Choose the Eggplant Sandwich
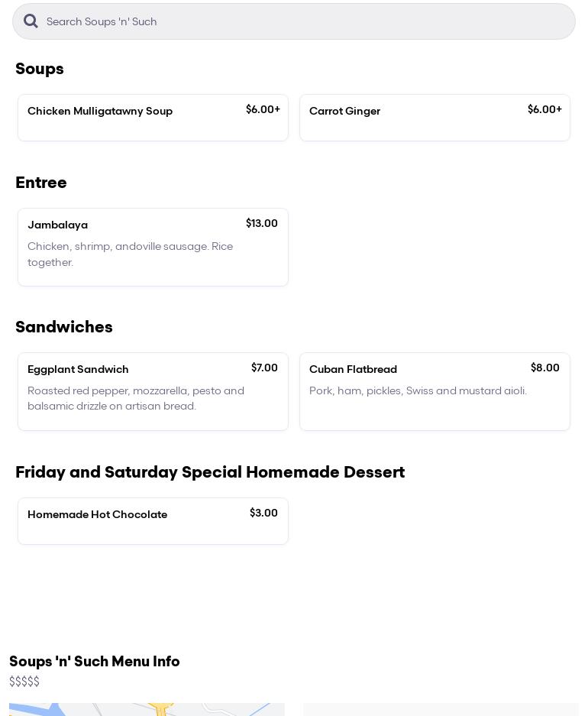The height and width of the screenshot is (716, 588). 153,391
